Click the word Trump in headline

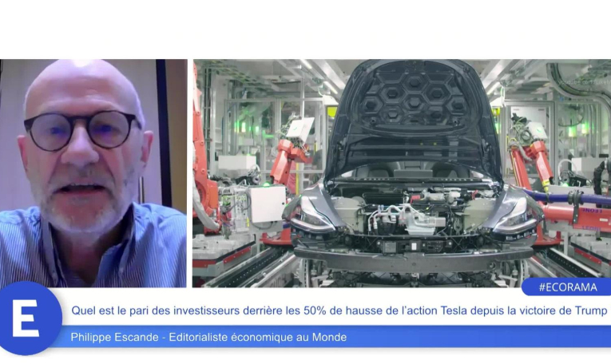(590, 311)
